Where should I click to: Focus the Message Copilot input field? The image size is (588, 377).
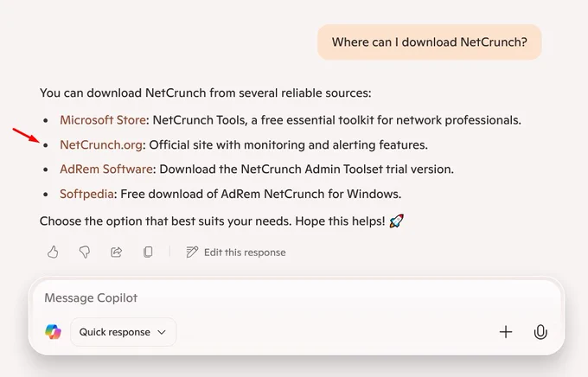pyautogui.click(x=297, y=297)
